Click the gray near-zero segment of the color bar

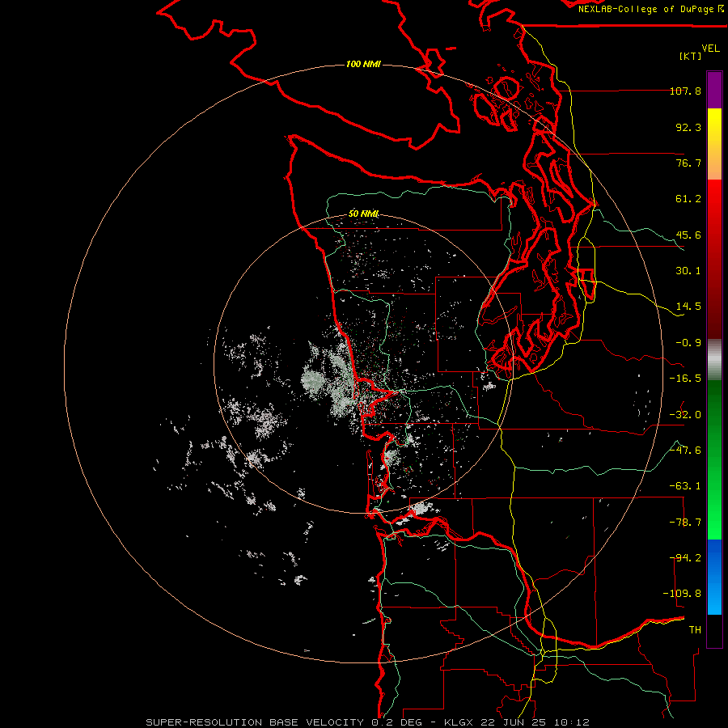click(x=714, y=360)
